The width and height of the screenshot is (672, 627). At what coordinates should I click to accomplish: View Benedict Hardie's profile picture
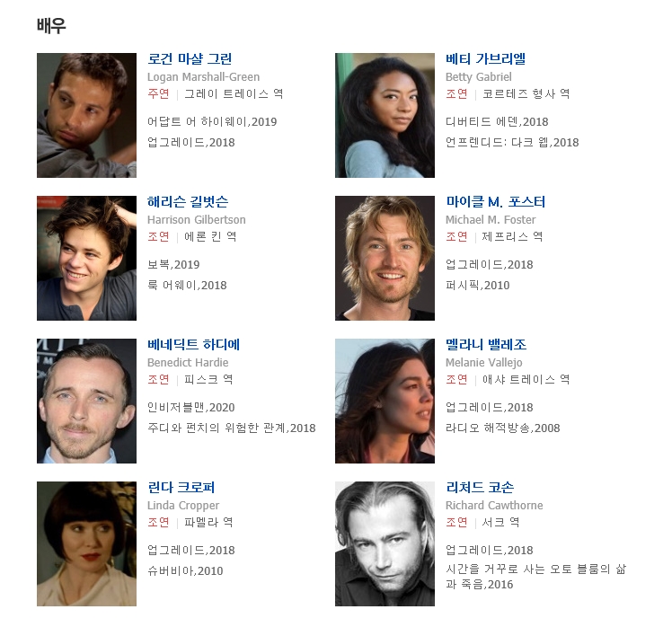[86, 401]
